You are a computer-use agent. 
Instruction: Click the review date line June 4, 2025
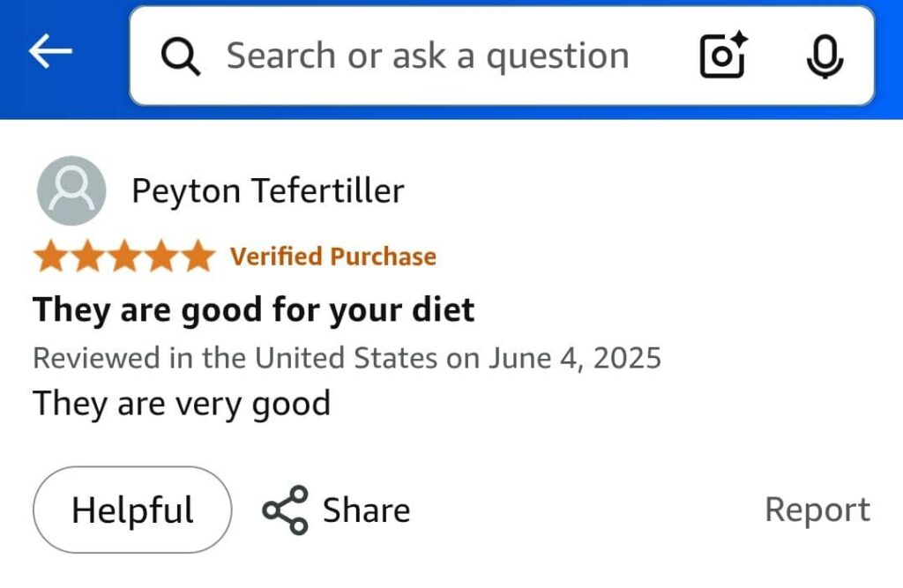[347, 358]
